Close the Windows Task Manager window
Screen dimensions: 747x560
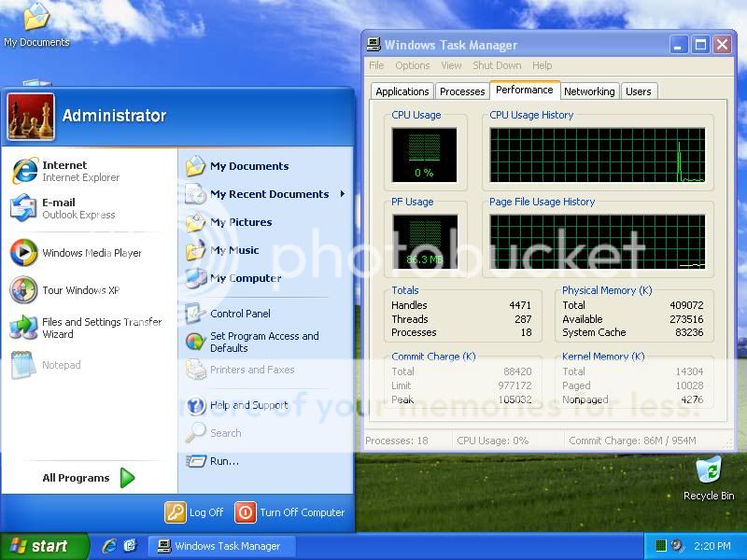point(722,45)
